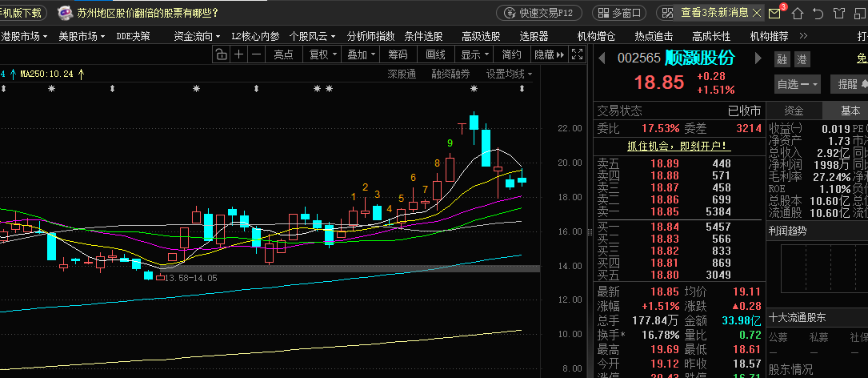Open 热点追击 menu item
Screen dimensions: 868x378
(654, 37)
